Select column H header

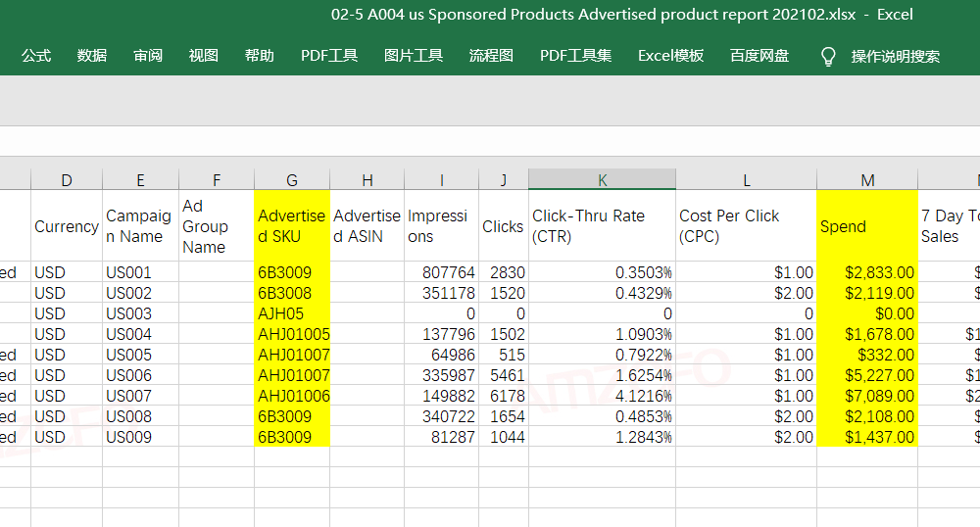point(367,180)
